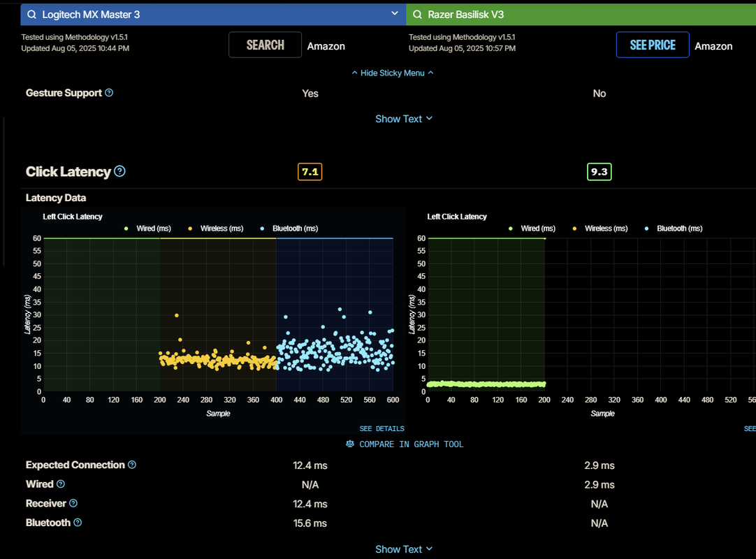This screenshot has height=559, width=756.
Task: Click the search icon beside Logitech MX Master 3
Action: tap(32, 15)
